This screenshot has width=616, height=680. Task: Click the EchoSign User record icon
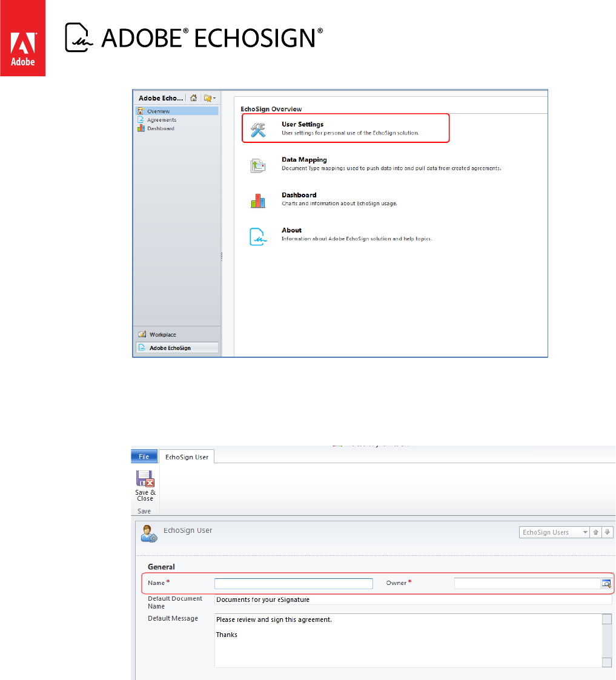pyautogui.click(x=149, y=534)
